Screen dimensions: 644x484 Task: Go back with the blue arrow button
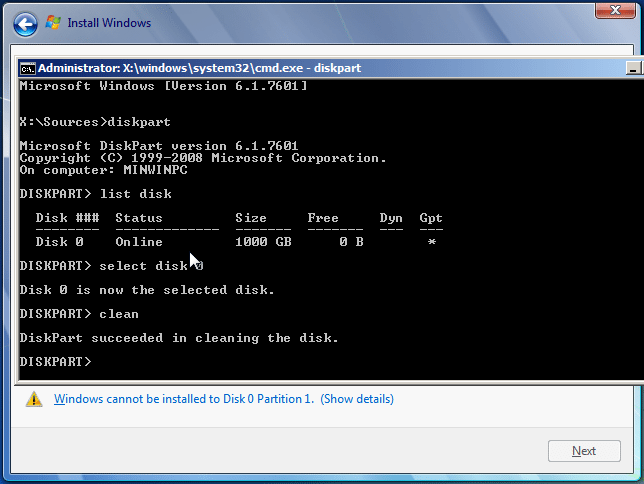25,24
